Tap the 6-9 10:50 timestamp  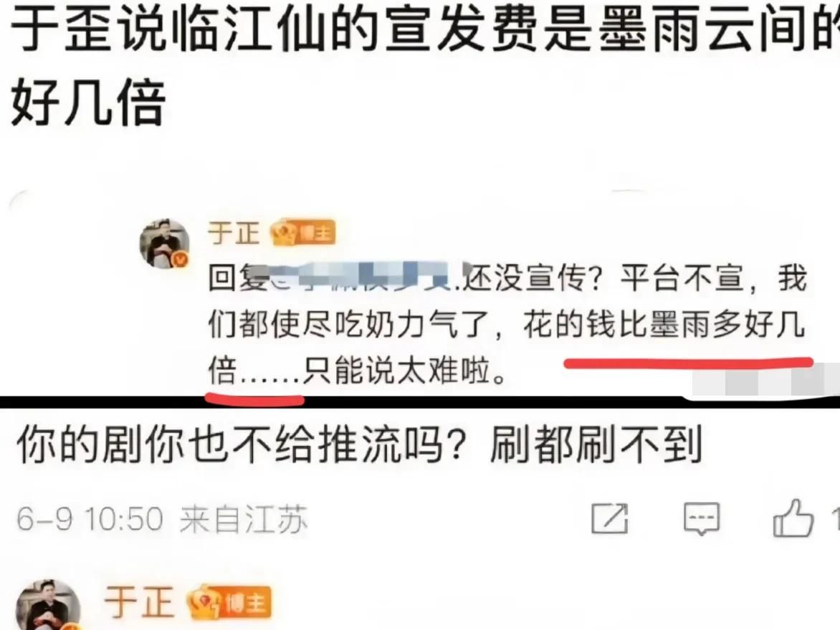(90, 519)
